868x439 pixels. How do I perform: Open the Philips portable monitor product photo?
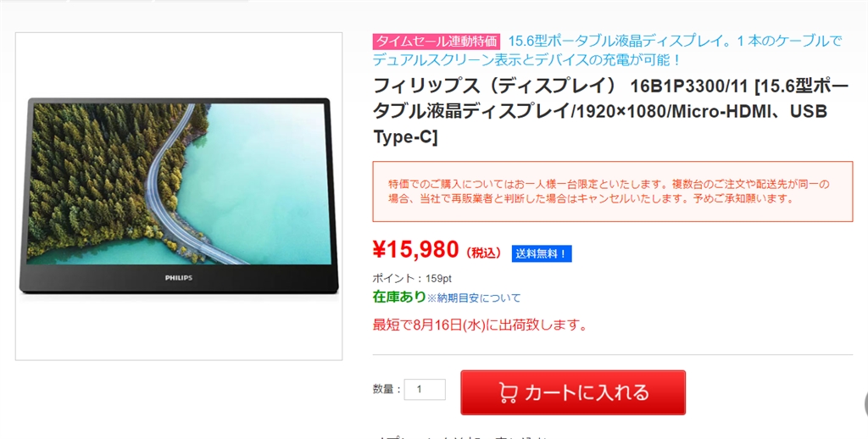pos(179,196)
